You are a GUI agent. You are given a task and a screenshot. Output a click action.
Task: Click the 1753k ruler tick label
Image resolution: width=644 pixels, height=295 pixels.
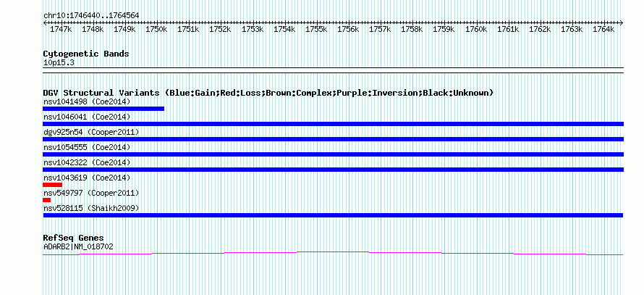253,29
